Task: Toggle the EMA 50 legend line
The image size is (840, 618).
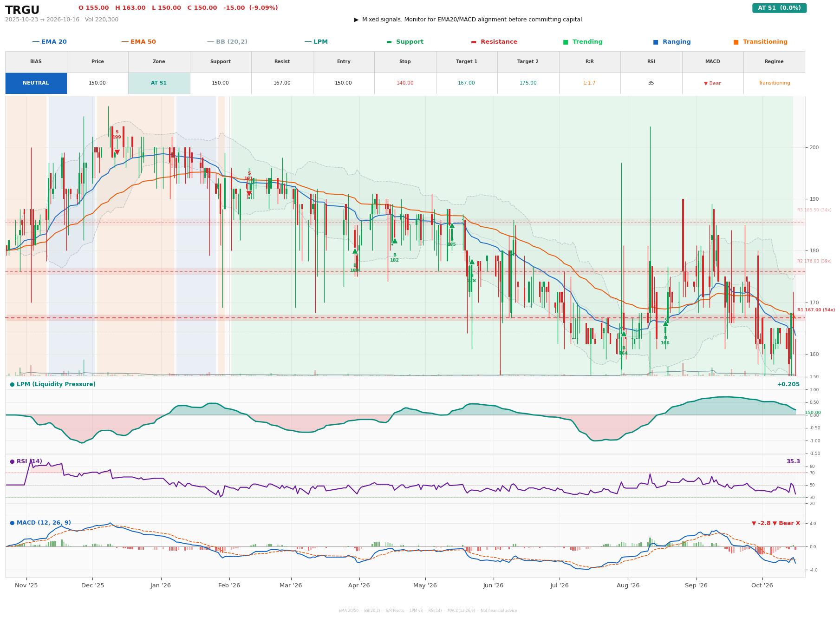Action: 138,42
